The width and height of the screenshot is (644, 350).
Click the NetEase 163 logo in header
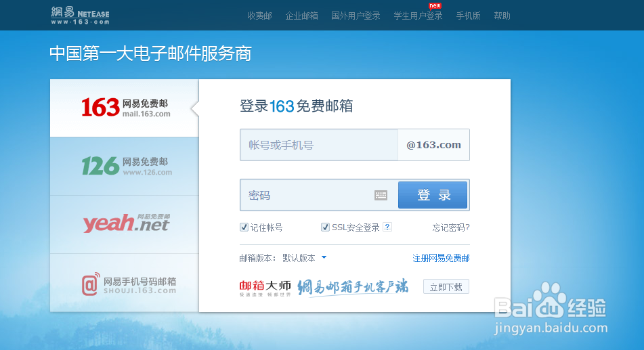pos(80,16)
